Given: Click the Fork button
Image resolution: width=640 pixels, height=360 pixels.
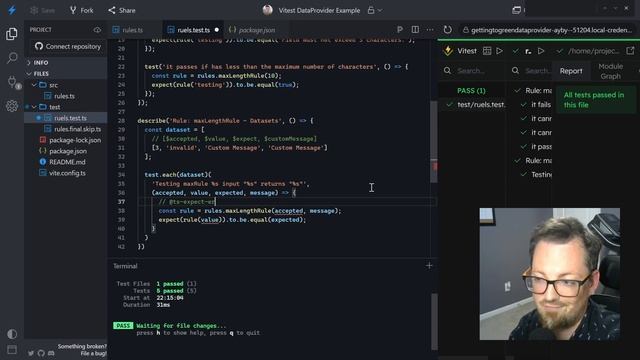Looking at the screenshot, I should [81, 10].
